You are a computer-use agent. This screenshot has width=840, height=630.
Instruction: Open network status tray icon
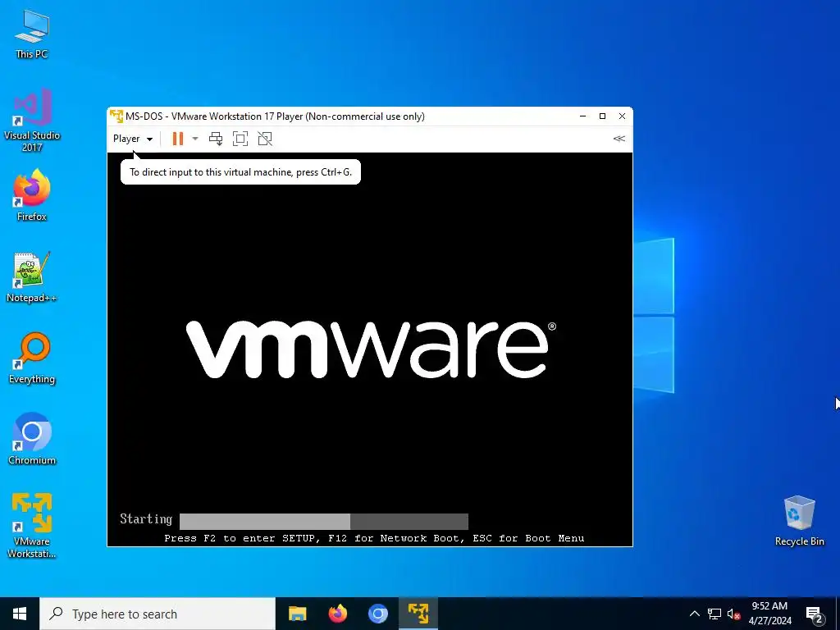(714, 614)
